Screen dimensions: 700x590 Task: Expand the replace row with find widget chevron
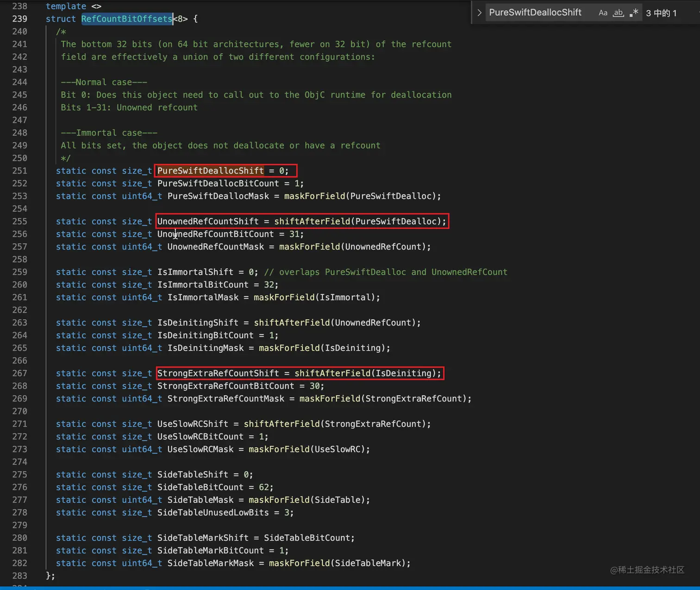[x=479, y=13]
